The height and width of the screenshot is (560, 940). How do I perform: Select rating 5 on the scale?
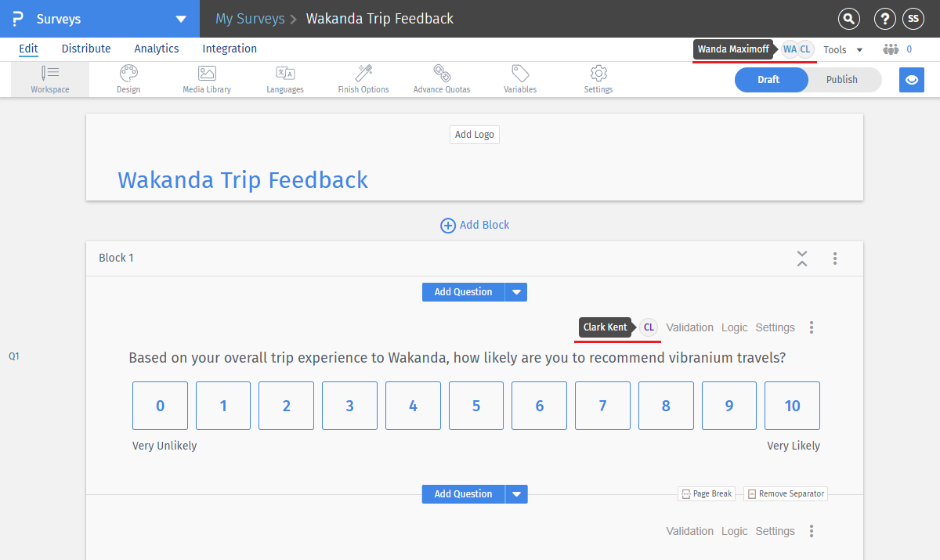click(x=476, y=406)
